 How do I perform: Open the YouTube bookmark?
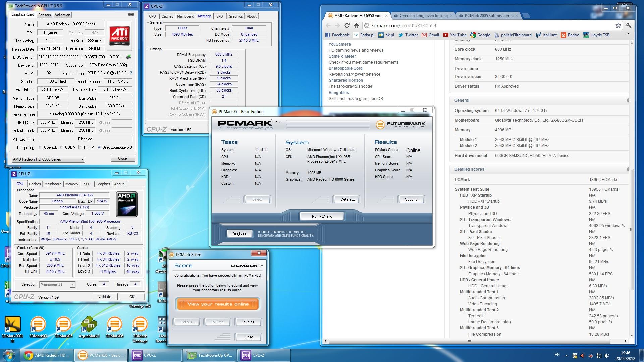coord(455,35)
